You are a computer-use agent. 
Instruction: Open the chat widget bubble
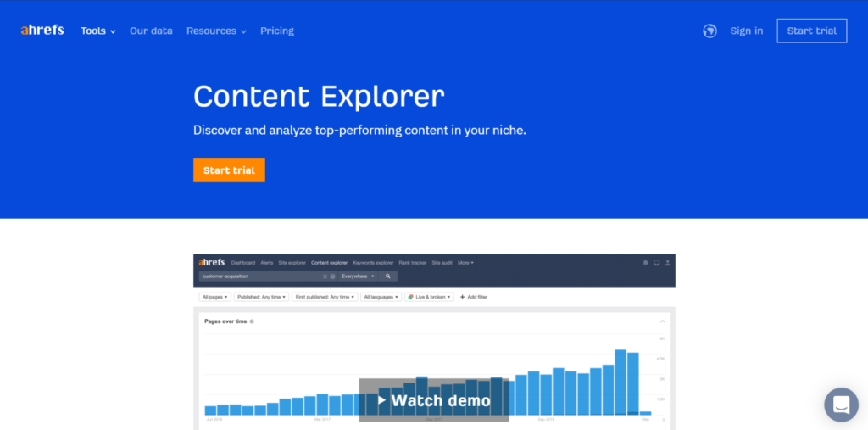841,405
